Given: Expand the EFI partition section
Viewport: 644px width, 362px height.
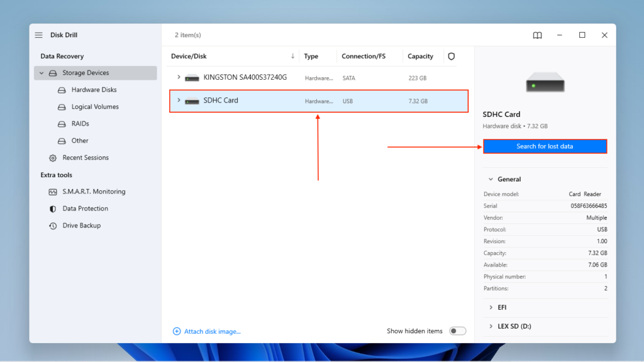Looking at the screenshot, I should [x=491, y=307].
